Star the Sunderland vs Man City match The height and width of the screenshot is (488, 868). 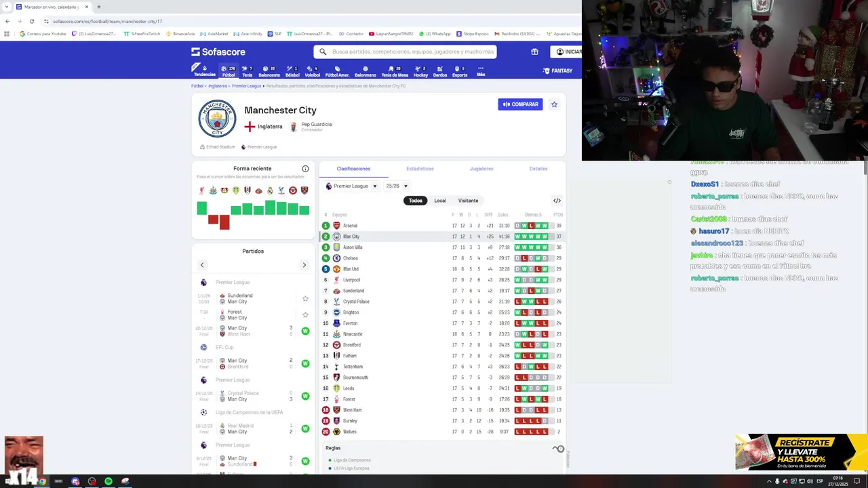pos(305,299)
